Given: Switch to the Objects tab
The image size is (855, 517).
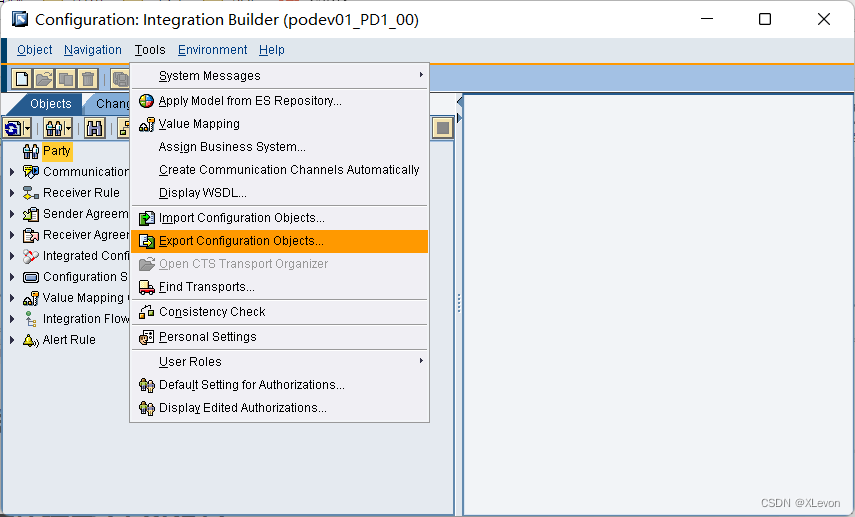Looking at the screenshot, I should pos(50,104).
